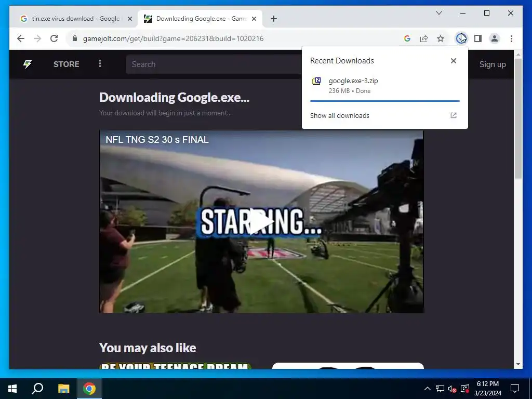Expand the tab search chevron
This screenshot has width=532, height=399.
pos(438,13)
